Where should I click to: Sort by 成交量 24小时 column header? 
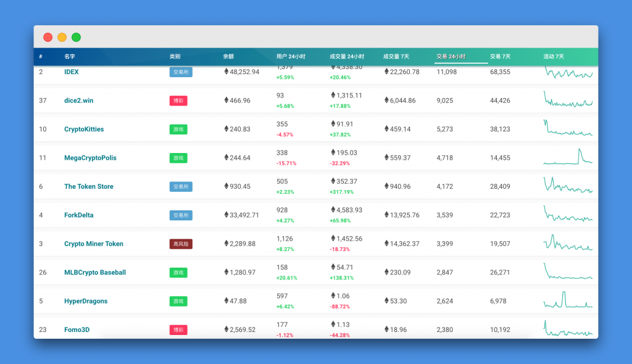347,56
